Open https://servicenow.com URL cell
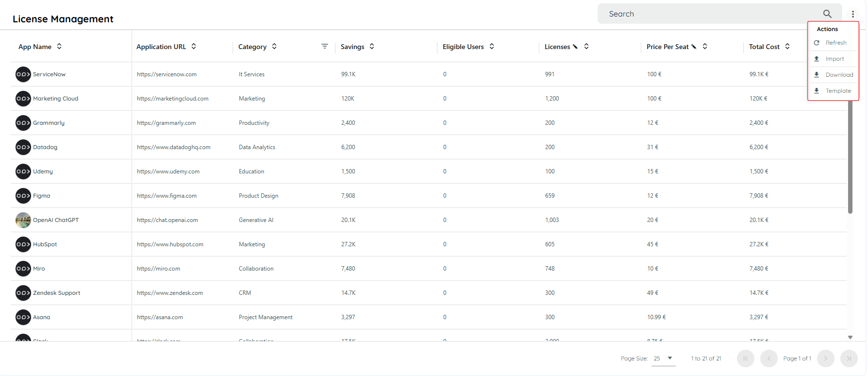 coord(167,74)
